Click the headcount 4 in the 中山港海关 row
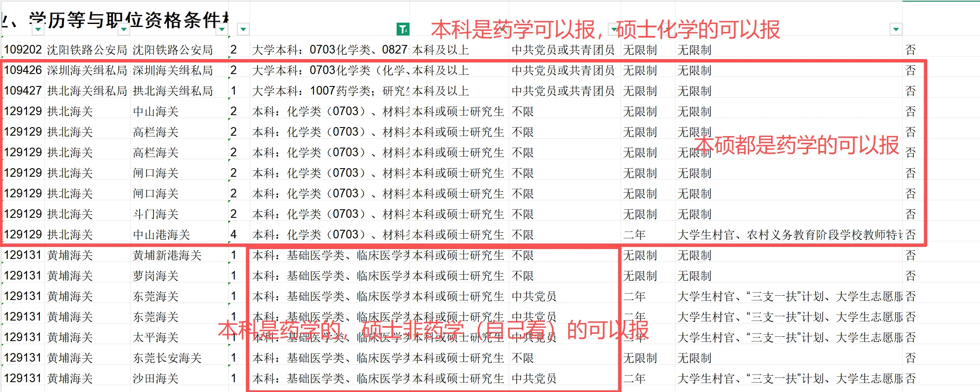This screenshot has height=392, width=980. 233,235
